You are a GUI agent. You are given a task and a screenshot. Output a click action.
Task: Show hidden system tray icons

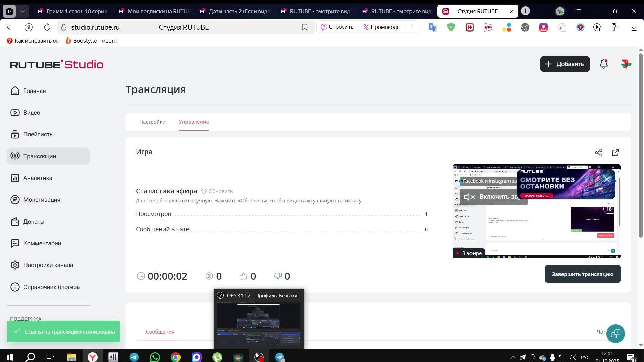click(x=512, y=357)
